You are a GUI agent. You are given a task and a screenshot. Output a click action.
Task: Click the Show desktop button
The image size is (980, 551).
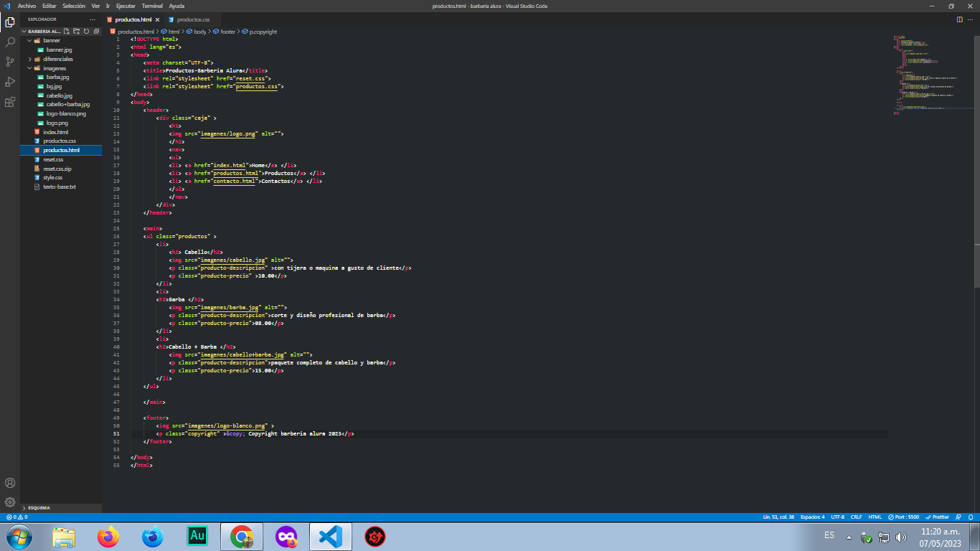[x=975, y=537]
